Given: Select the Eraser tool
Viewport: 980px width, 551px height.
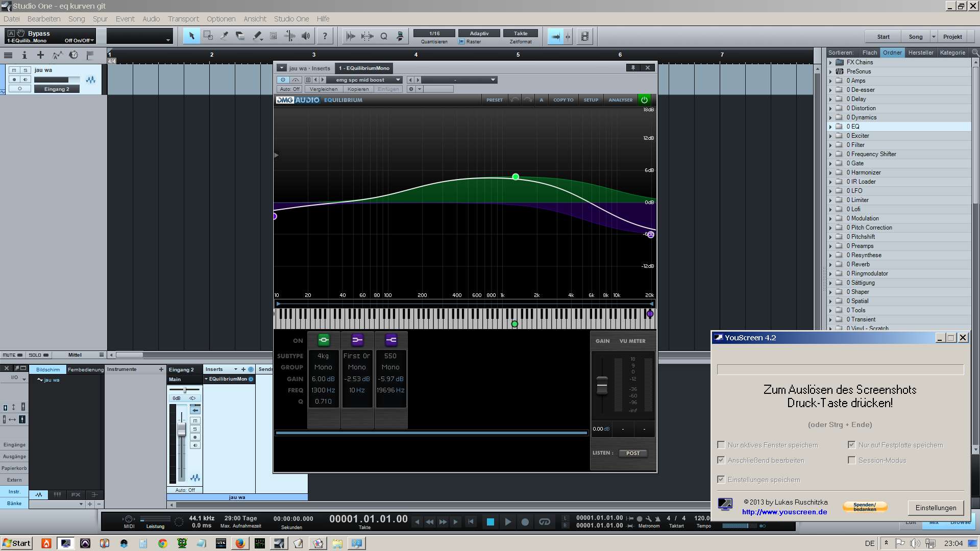Looking at the screenshot, I should point(240,36).
